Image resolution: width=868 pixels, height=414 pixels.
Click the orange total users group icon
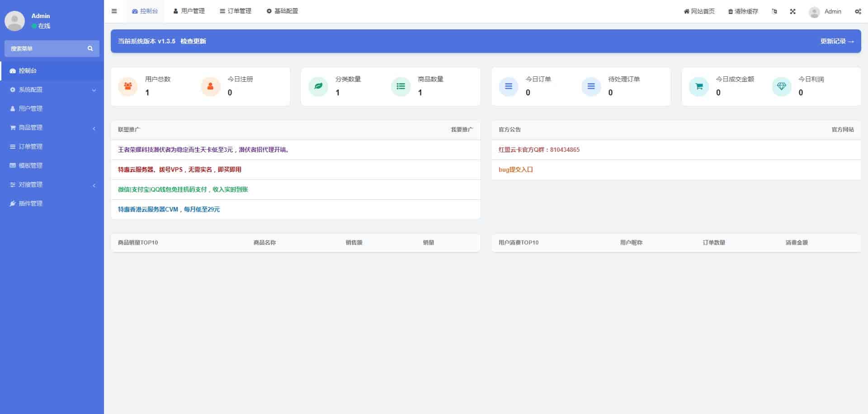click(x=128, y=86)
